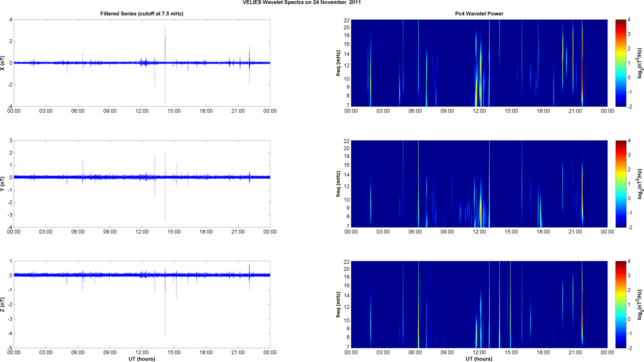Select the 12:00 tick label under Y series
Viewport: 644px width, 362px height.
click(x=142, y=232)
